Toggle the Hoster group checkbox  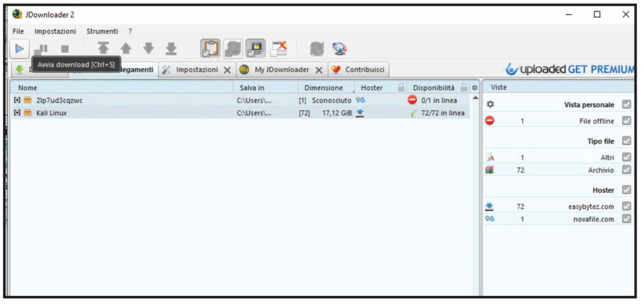point(626,190)
